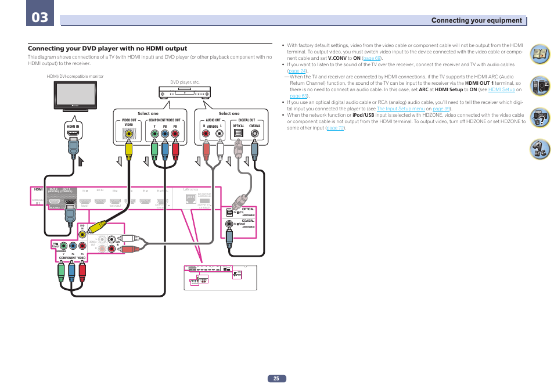Image resolution: width=554 pixels, height=392 pixels.
Task: Click the OPTICAL digital out port on player
Action: pos(239,133)
